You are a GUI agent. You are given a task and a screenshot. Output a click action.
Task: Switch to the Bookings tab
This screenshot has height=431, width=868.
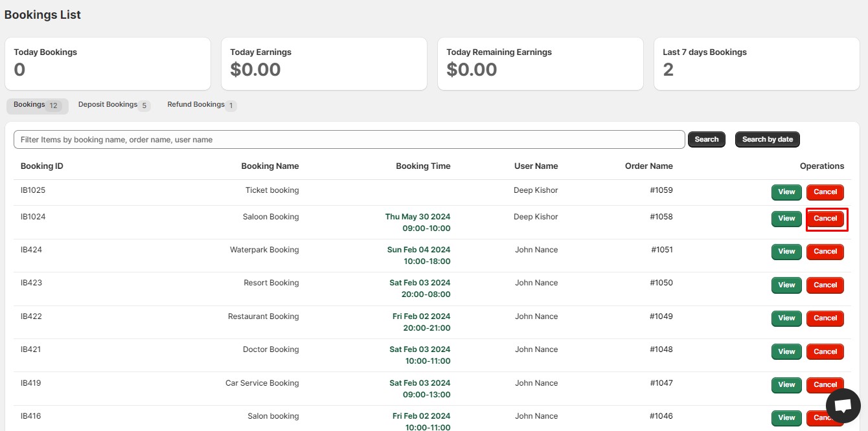(37, 105)
